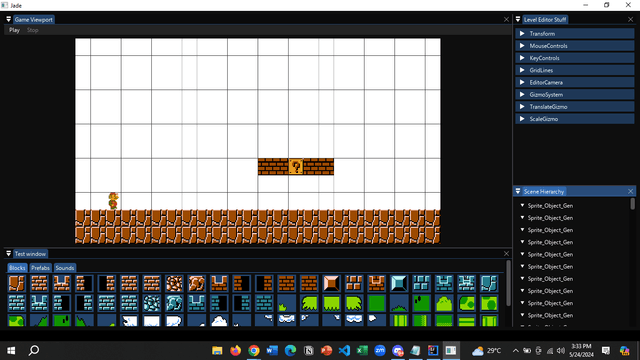This screenshot has height=360, width=640.
Task: Click the Stop button
Action: 33,30
